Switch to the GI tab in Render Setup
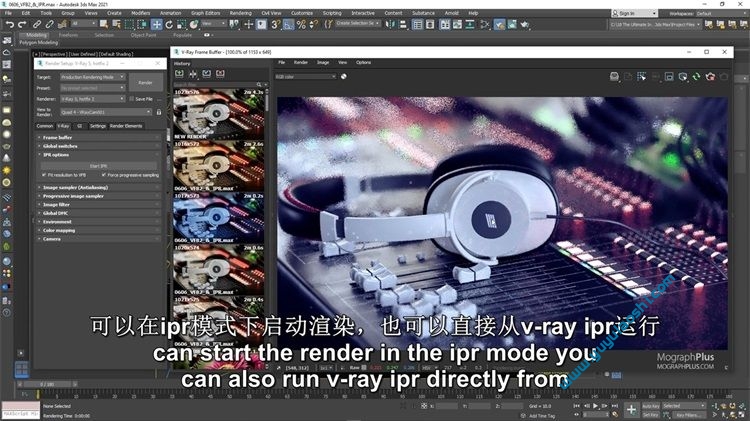 click(79, 126)
